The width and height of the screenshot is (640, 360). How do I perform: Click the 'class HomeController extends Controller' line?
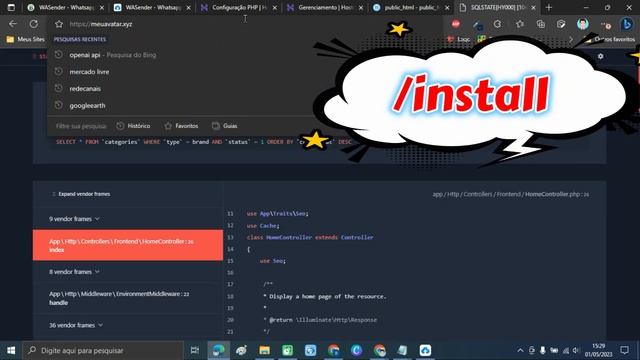pyautogui.click(x=310, y=237)
